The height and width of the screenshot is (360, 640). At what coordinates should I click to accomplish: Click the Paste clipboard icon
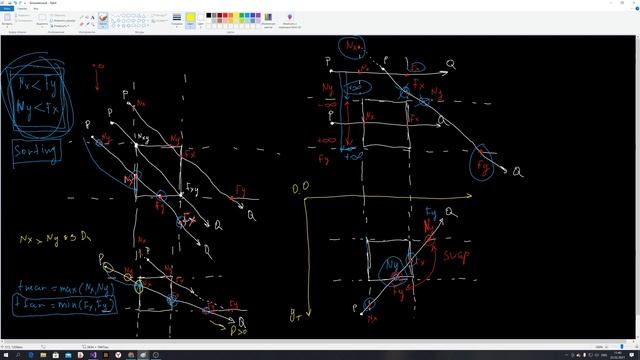(7, 17)
